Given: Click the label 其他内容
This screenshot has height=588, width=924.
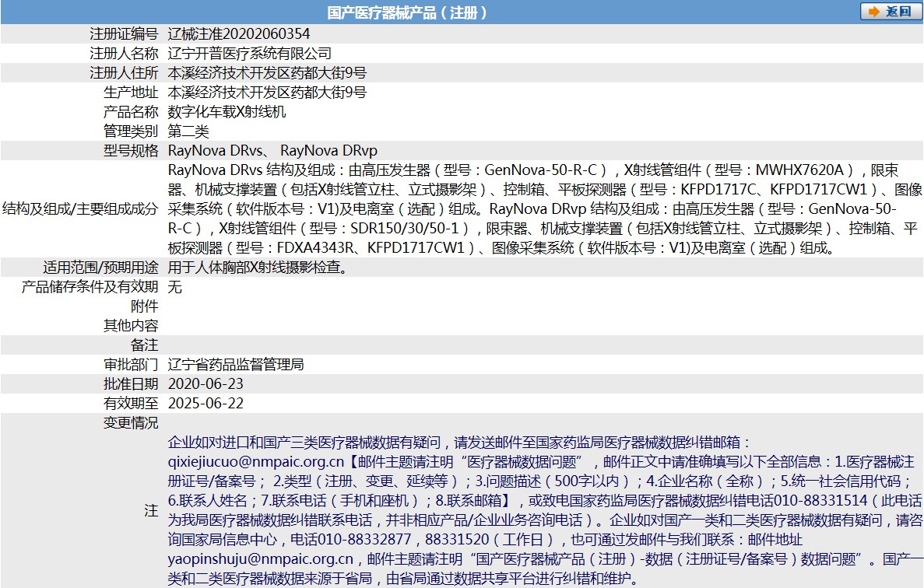Looking at the screenshot, I should 131,325.
